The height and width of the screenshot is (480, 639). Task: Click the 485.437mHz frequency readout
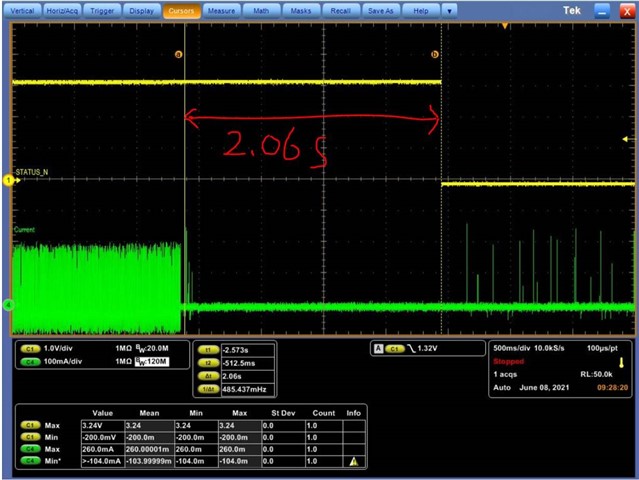point(248,389)
